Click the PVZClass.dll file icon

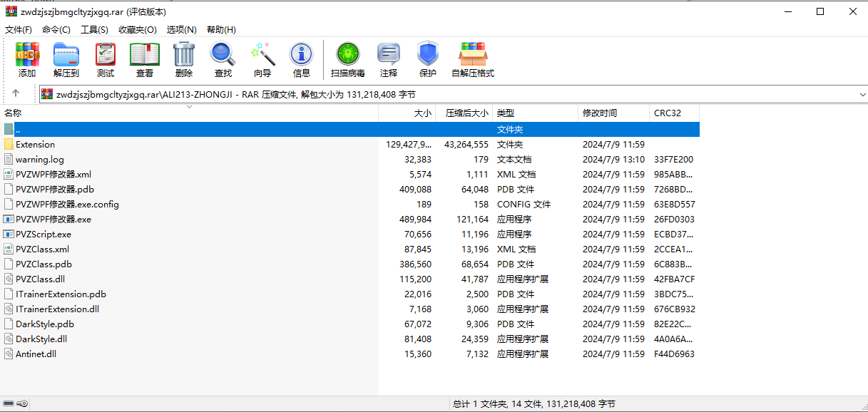pyautogui.click(x=9, y=279)
